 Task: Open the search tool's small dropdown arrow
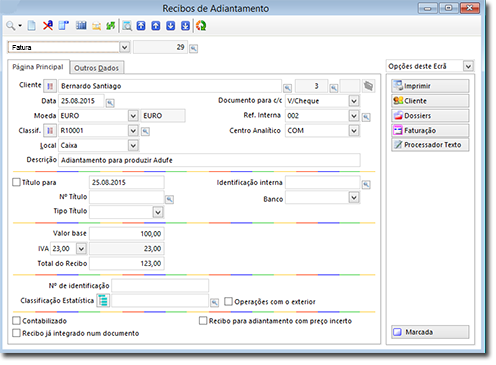[20, 26]
